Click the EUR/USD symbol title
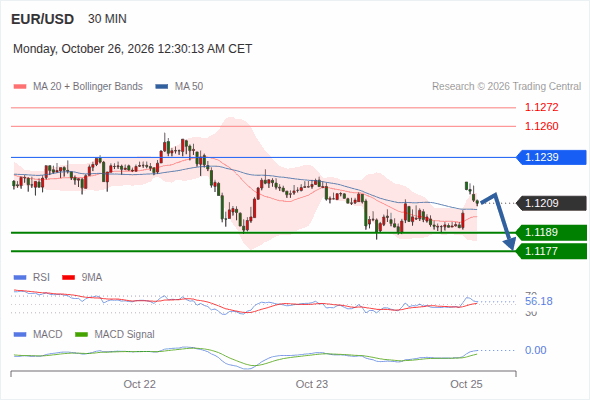 pos(43,19)
